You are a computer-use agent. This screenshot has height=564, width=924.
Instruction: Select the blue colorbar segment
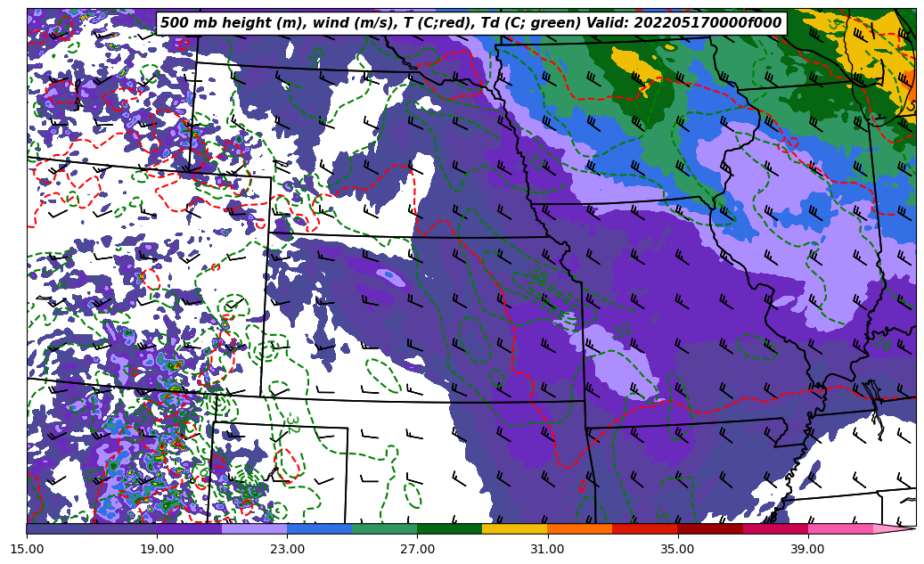click(x=319, y=529)
